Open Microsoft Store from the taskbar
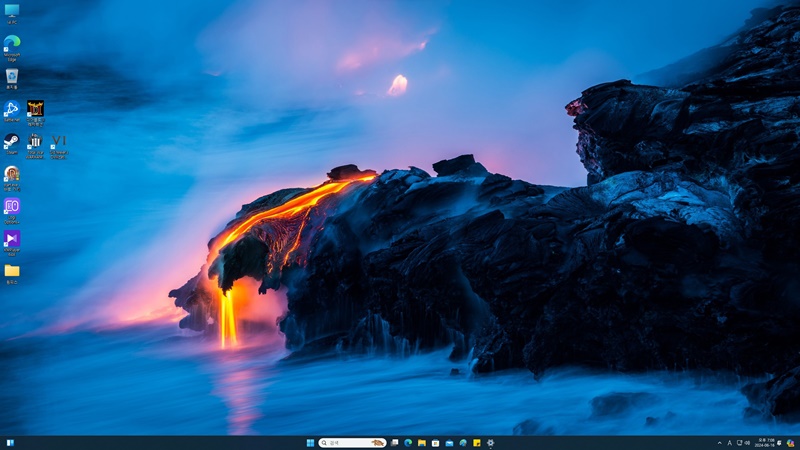The width and height of the screenshot is (800, 450). point(435,443)
